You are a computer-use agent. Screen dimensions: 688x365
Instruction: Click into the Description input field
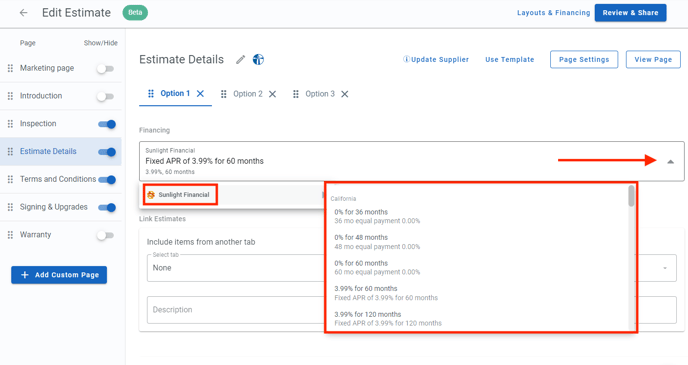pyautogui.click(x=237, y=310)
